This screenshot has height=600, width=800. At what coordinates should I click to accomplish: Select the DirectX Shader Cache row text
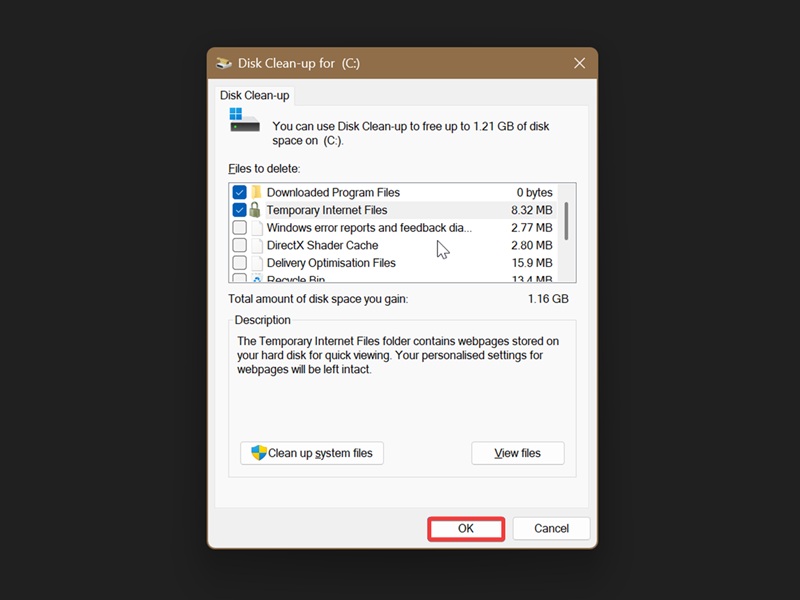(x=322, y=245)
